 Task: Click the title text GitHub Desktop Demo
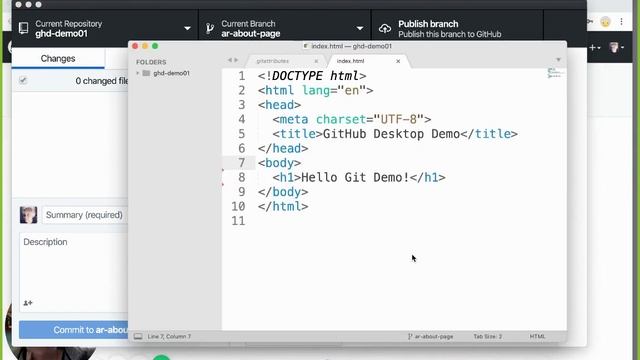tap(391, 134)
